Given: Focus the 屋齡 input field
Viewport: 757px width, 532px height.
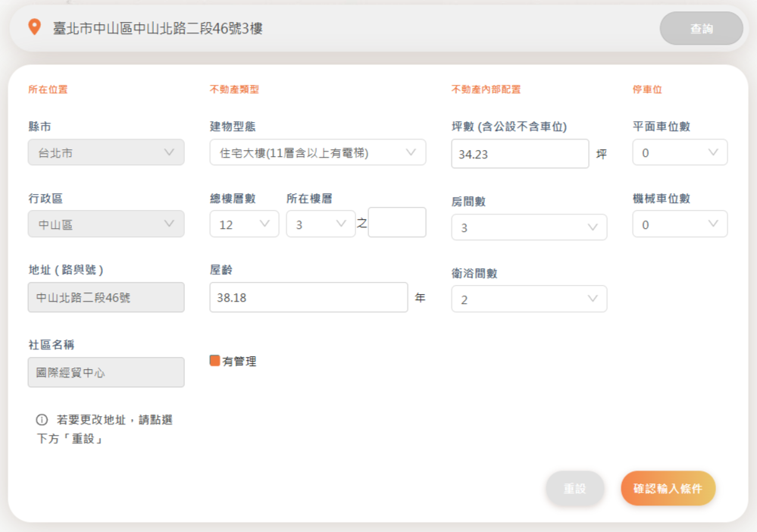Looking at the screenshot, I should pos(308,298).
